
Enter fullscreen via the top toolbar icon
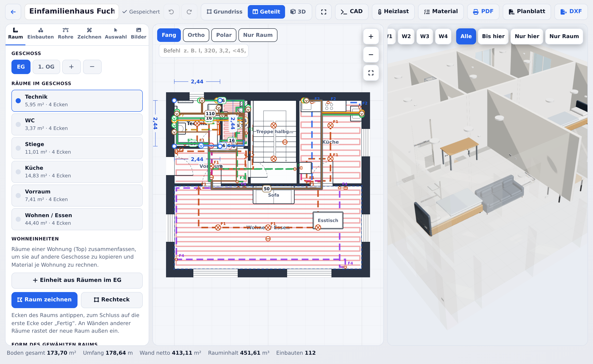[x=323, y=12]
